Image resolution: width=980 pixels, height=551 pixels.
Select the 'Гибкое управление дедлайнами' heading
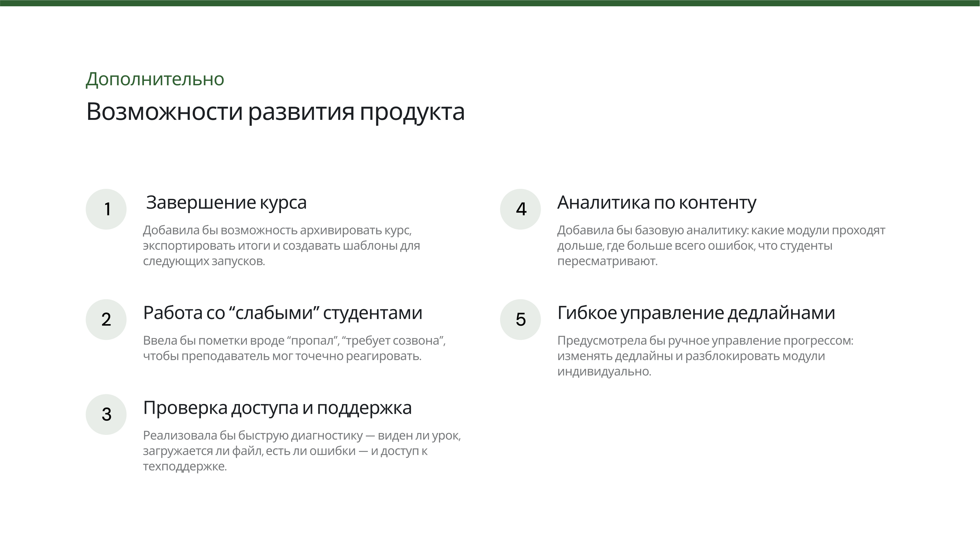click(696, 313)
